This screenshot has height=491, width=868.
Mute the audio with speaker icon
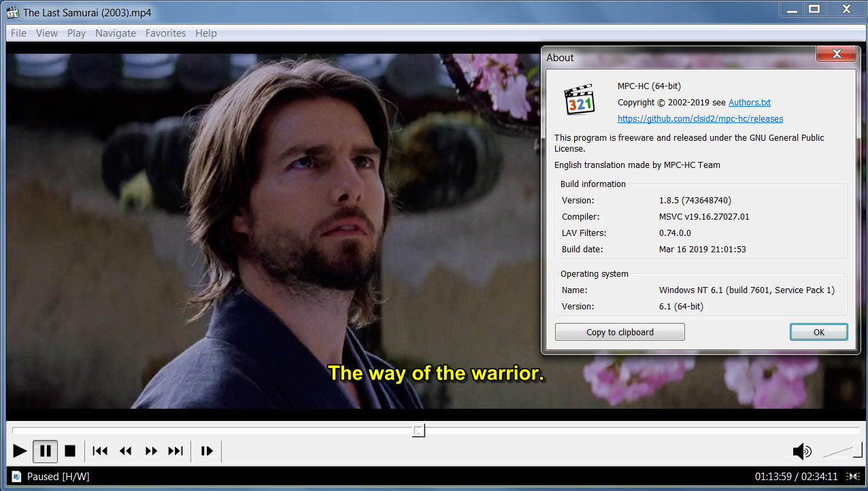(x=802, y=451)
